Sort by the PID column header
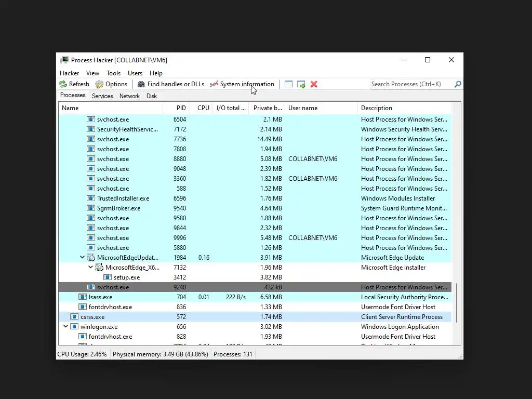 click(176, 108)
